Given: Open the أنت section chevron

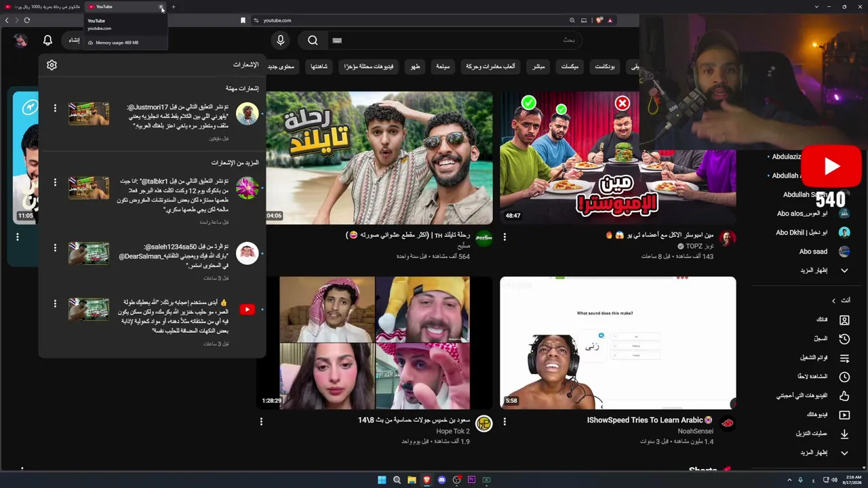Looking at the screenshot, I should [834, 300].
